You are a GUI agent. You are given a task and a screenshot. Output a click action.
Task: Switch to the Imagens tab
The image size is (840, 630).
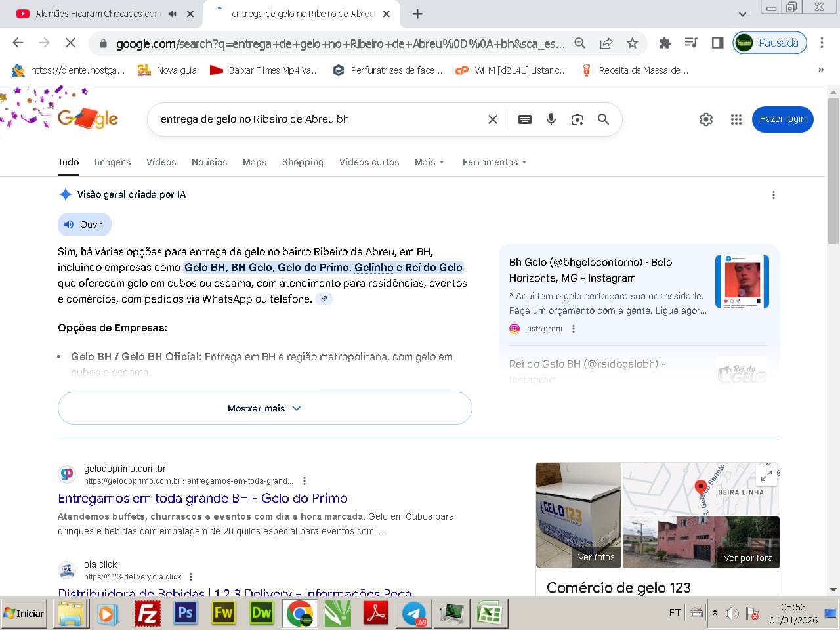(x=112, y=162)
